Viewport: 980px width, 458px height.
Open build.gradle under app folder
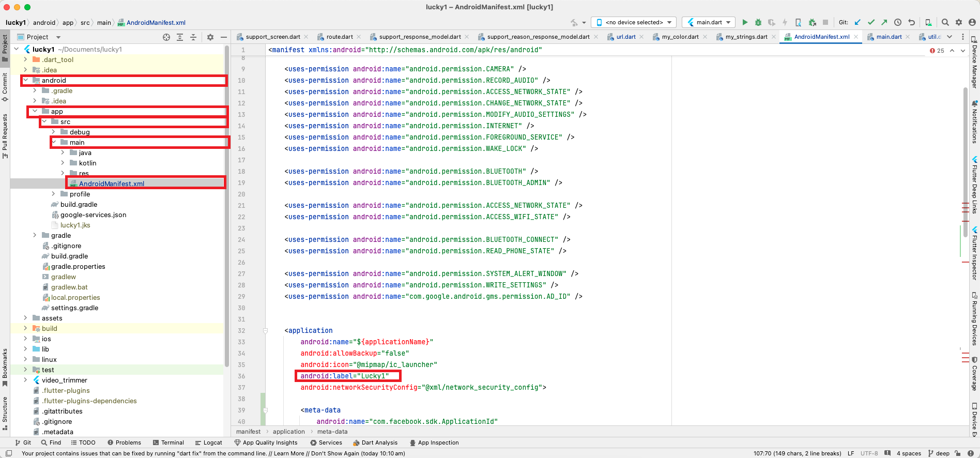click(x=79, y=204)
